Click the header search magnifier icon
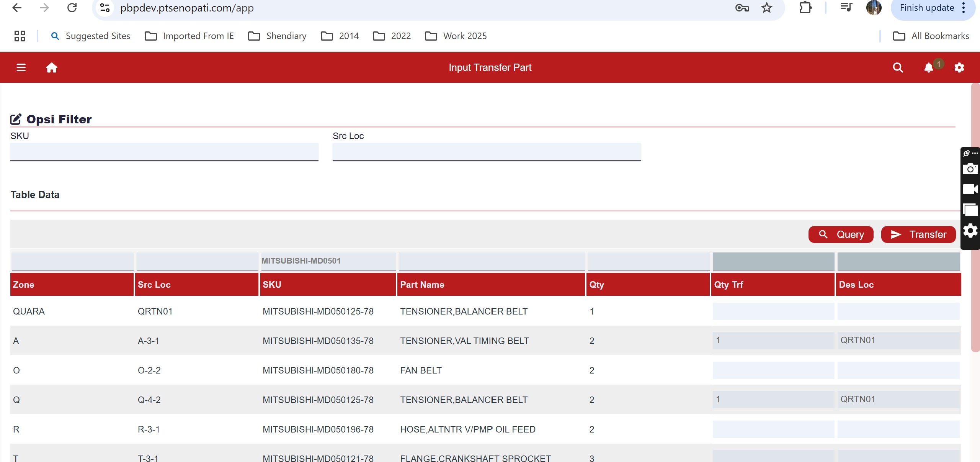This screenshot has height=462, width=980. click(x=898, y=67)
